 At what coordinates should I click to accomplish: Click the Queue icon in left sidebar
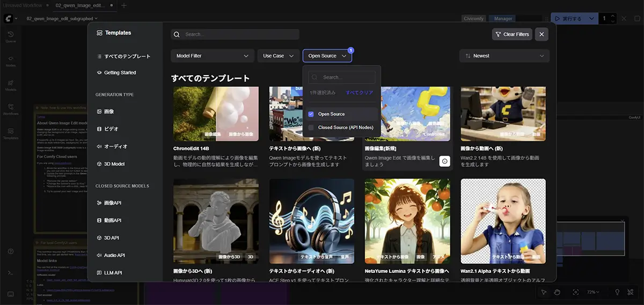coord(11,37)
